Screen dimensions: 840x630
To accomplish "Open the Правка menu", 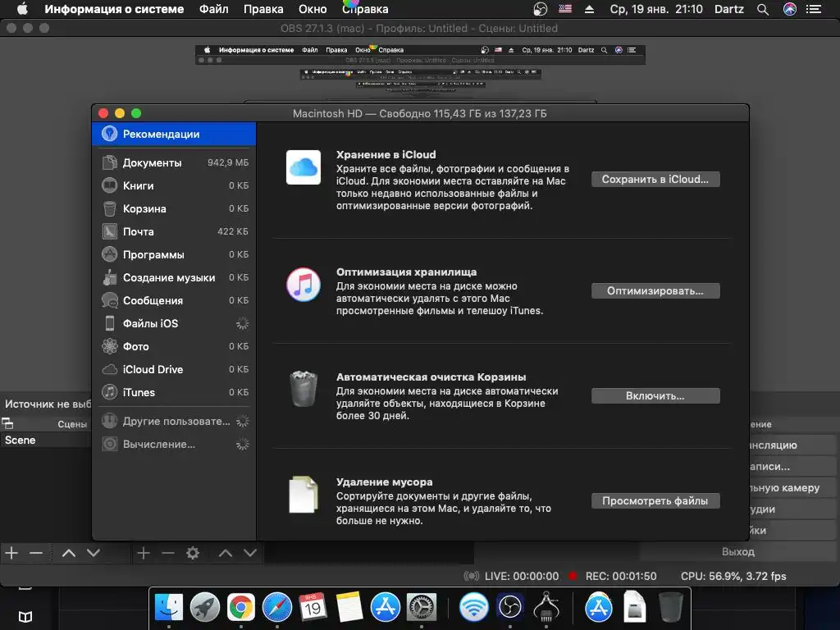I will tap(263, 9).
